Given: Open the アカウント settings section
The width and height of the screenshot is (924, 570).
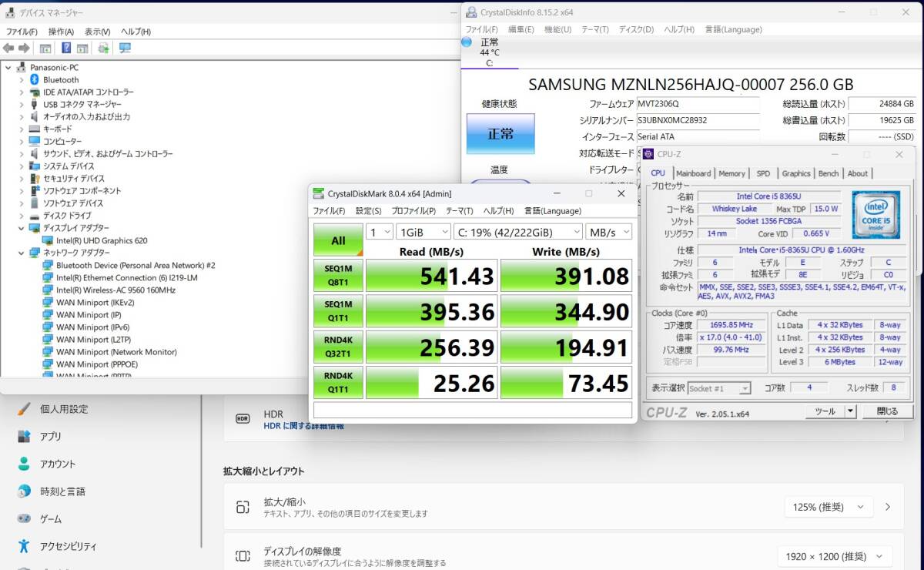Looking at the screenshot, I should (58, 464).
